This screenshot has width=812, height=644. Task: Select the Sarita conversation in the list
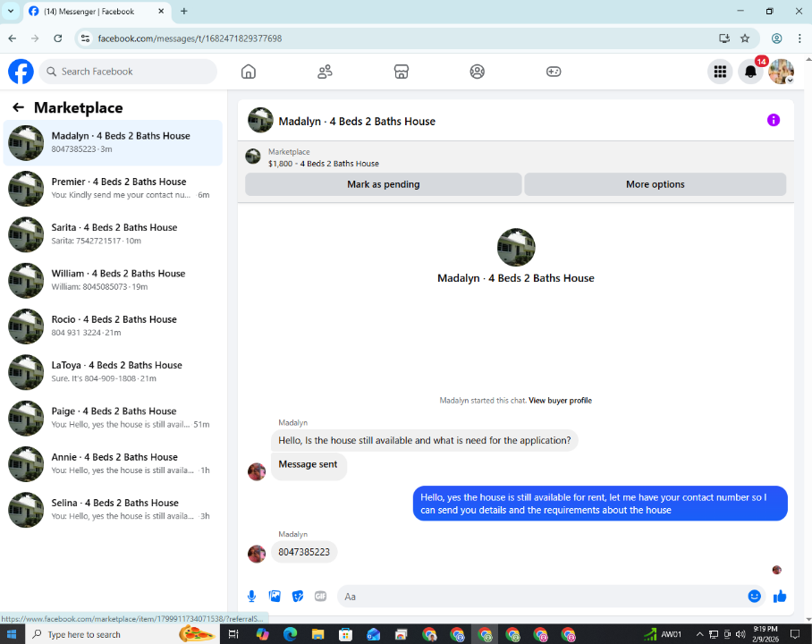tap(113, 234)
